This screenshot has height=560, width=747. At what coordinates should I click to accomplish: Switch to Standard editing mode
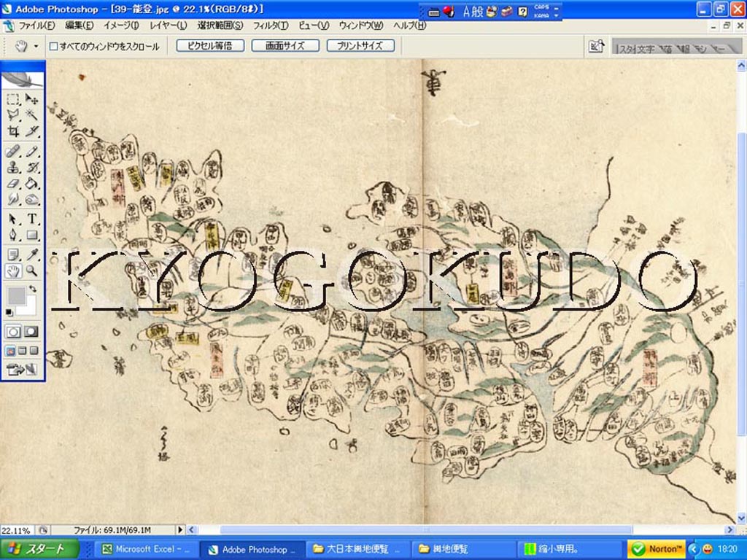click(13, 332)
